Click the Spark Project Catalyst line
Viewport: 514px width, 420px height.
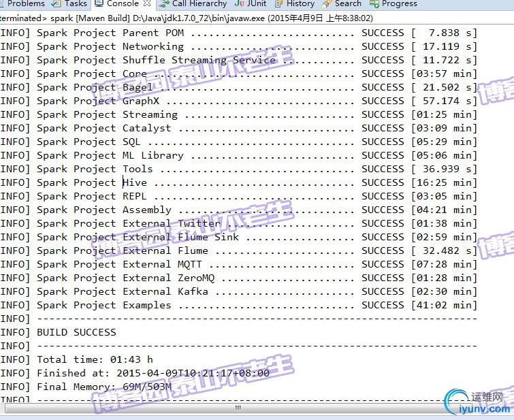pos(238,128)
